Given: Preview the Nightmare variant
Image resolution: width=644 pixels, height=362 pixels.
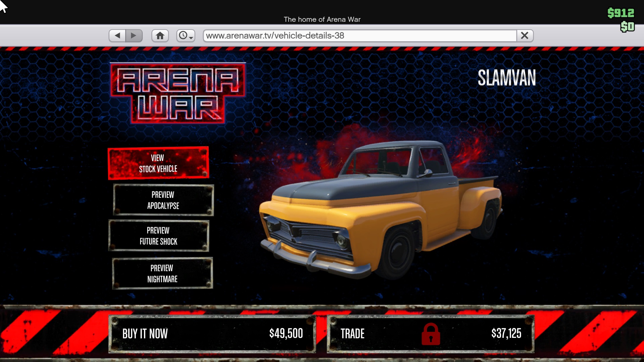Looking at the screenshot, I should pyautogui.click(x=162, y=274).
